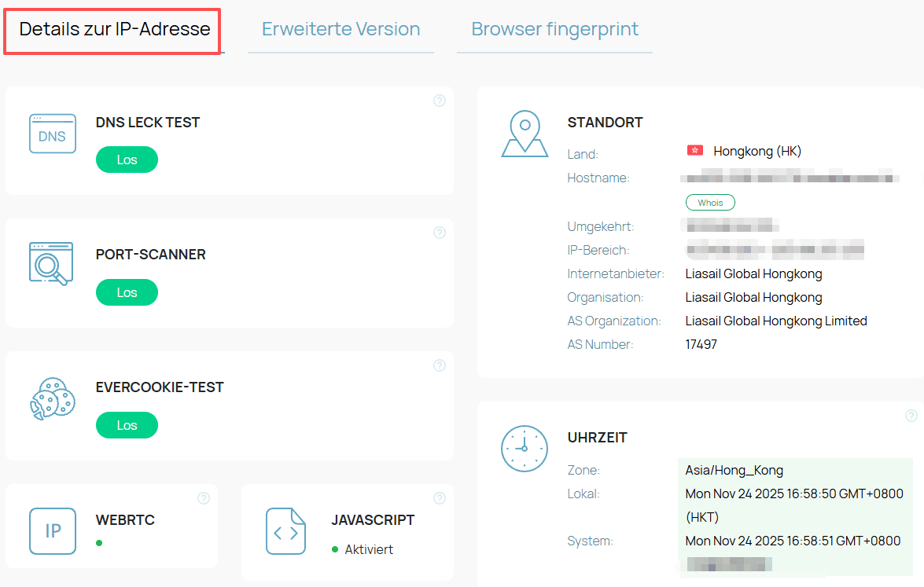Show help for the DNS Leck Test card
Screen dimensions: 924x587
pyautogui.click(x=440, y=101)
